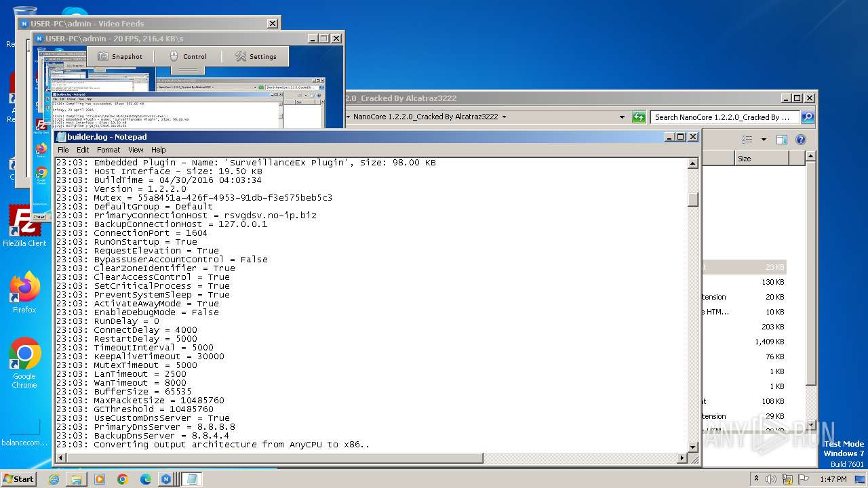Viewport: 868px width, 488px height.
Task: Open Microsoft Edge from taskbar
Action: point(146,479)
